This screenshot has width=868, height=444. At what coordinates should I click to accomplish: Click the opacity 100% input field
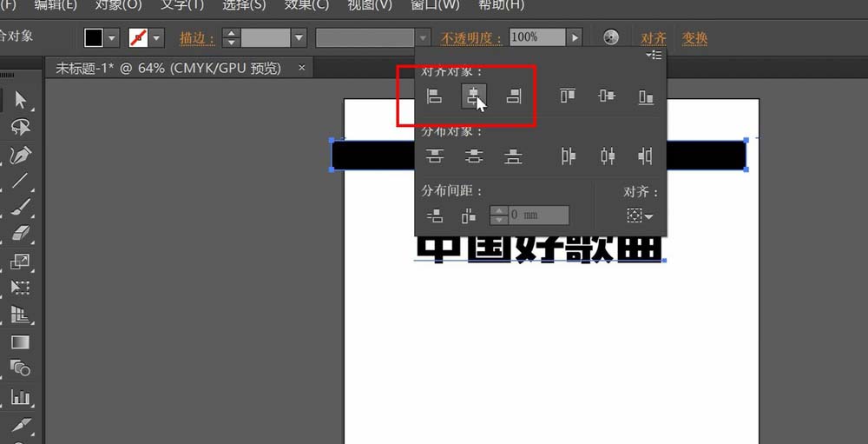tap(537, 37)
